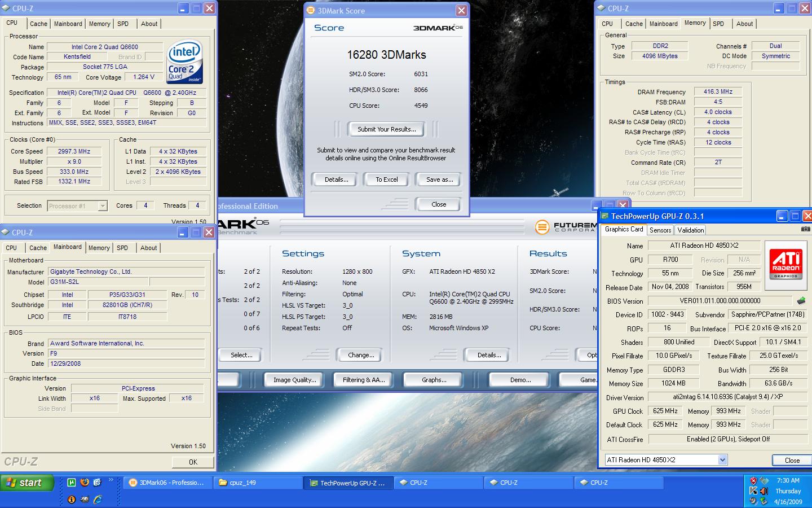Open the volume speaker tray icon
This screenshot has width=812, height=508.
coord(764,491)
